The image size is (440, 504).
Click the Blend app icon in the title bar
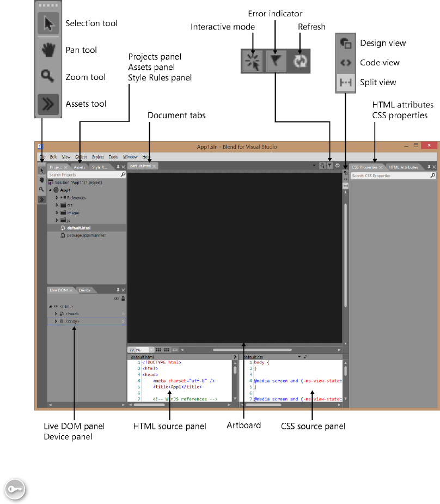(40, 147)
